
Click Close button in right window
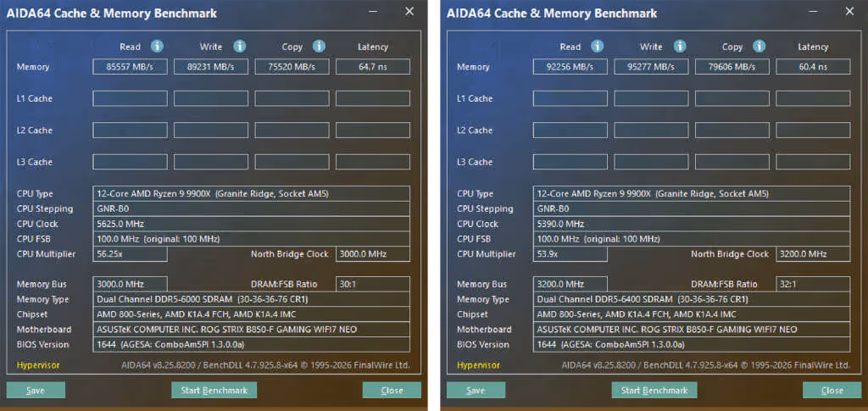[832, 390]
